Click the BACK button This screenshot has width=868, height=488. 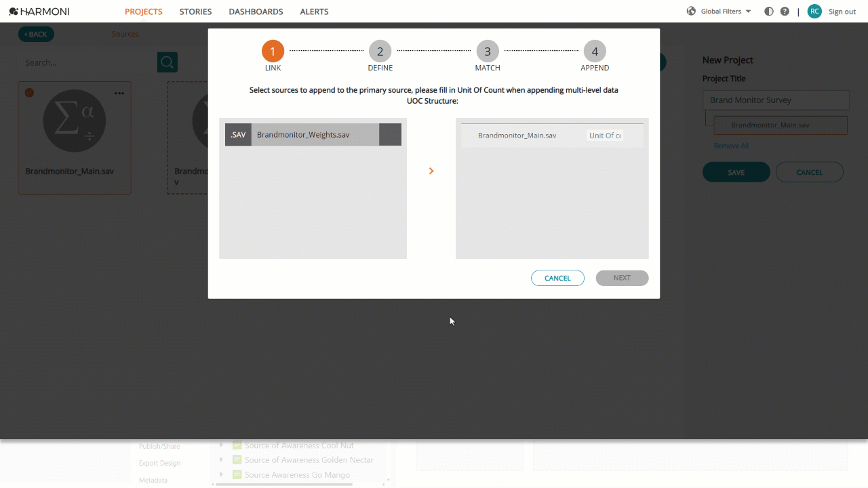point(36,34)
